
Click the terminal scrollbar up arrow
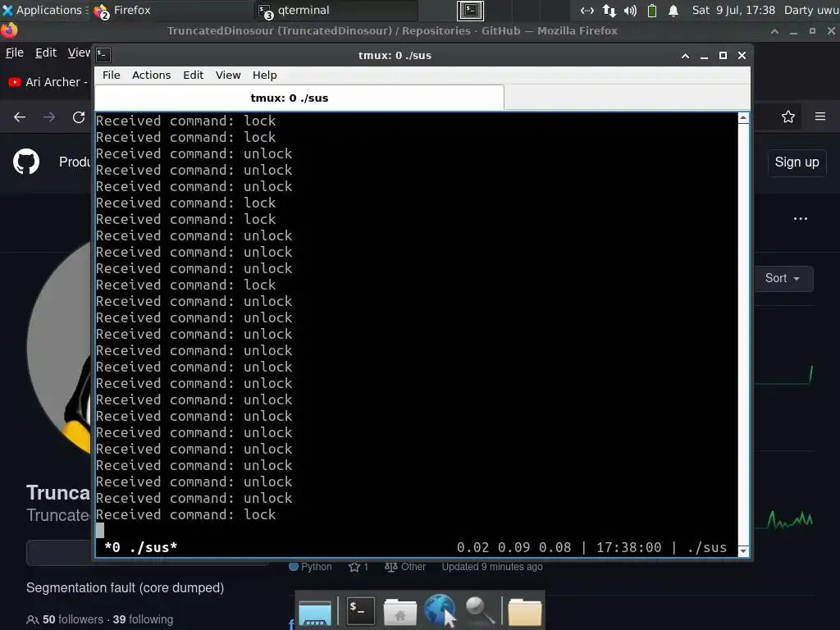743,118
